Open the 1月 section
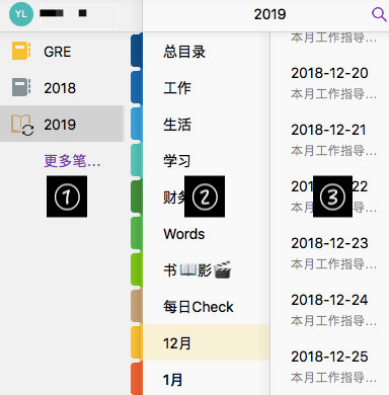The height and width of the screenshot is (395, 389). click(x=206, y=379)
